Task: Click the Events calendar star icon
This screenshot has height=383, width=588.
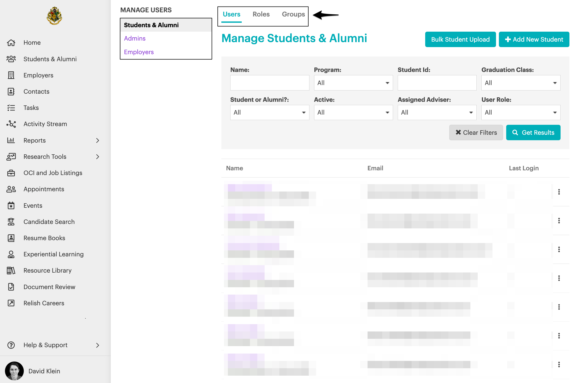Action: click(11, 205)
